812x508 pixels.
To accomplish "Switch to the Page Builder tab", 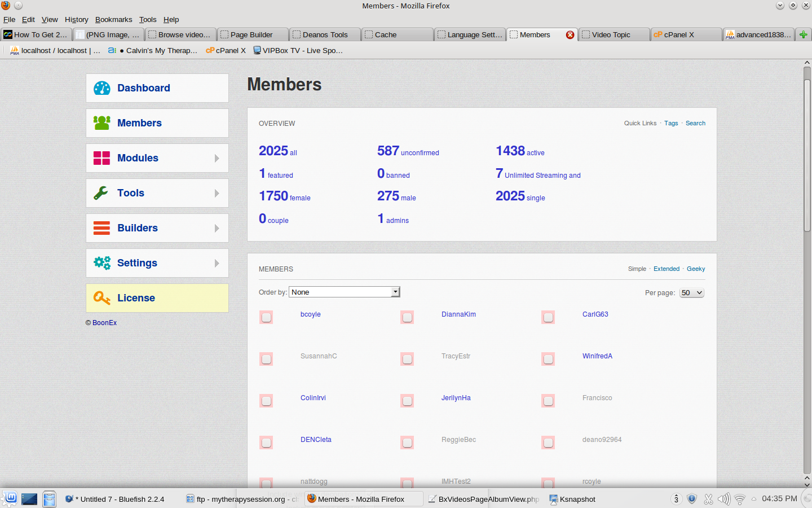I will click(251, 34).
